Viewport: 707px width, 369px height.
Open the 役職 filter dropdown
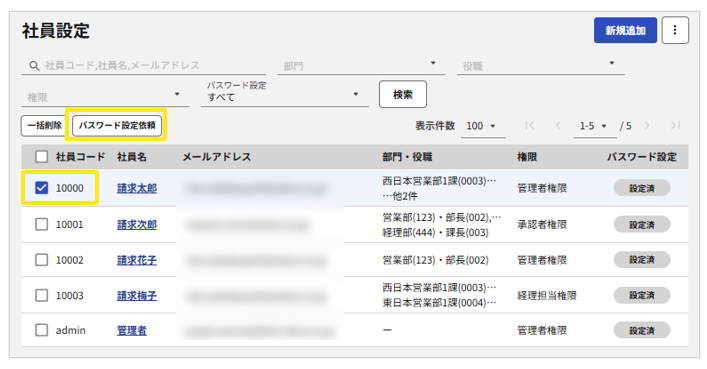[541, 66]
